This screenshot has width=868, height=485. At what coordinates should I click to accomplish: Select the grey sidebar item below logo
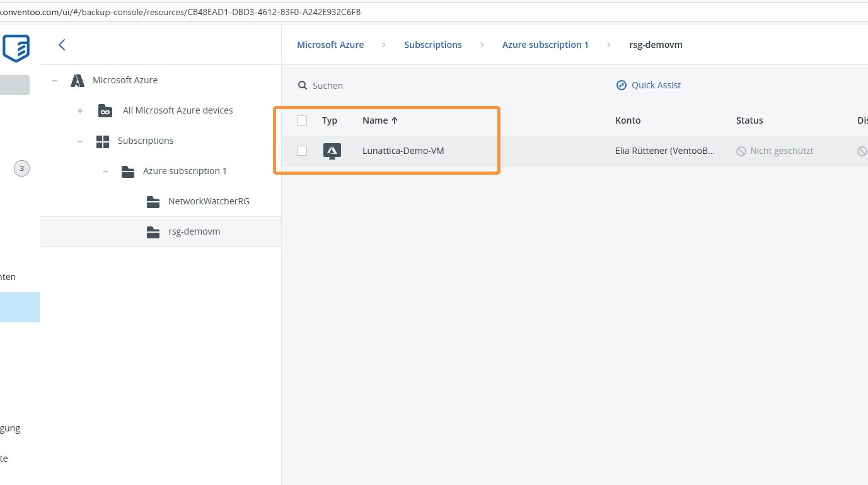tap(14, 85)
